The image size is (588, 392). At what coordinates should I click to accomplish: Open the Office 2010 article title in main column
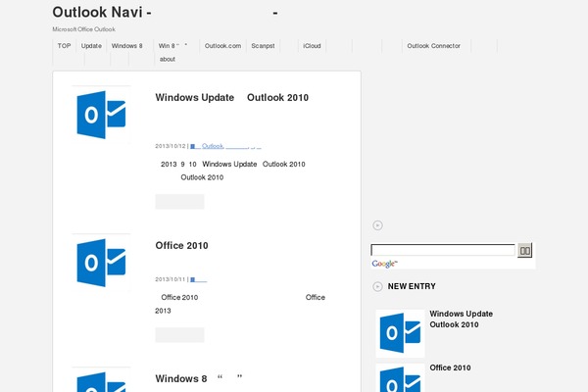coord(181,245)
